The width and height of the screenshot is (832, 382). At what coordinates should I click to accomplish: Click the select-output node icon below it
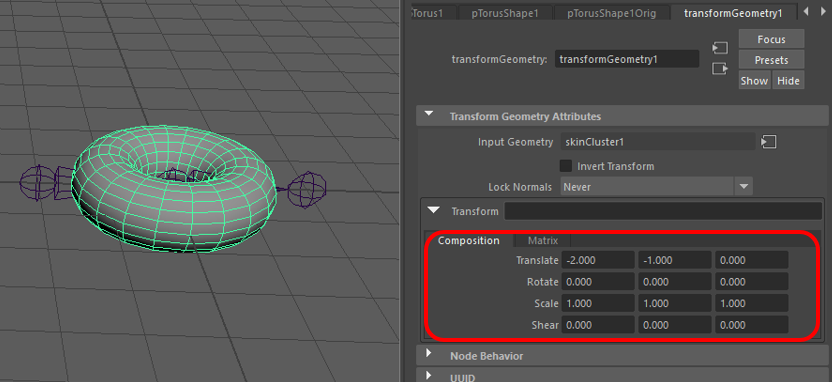tap(720, 69)
